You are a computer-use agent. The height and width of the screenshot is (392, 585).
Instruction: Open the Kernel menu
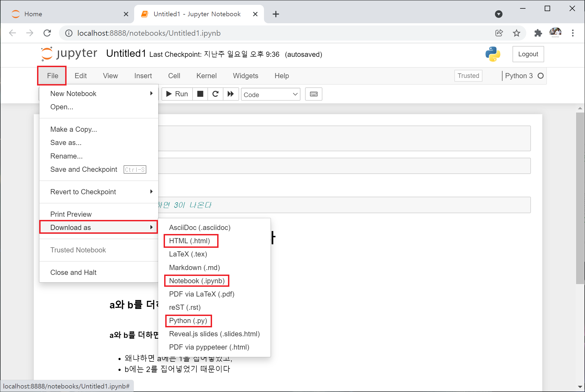pyautogui.click(x=206, y=76)
